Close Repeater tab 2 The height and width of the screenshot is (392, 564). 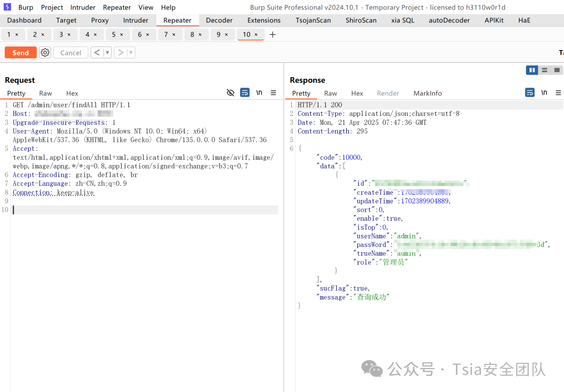[43, 34]
